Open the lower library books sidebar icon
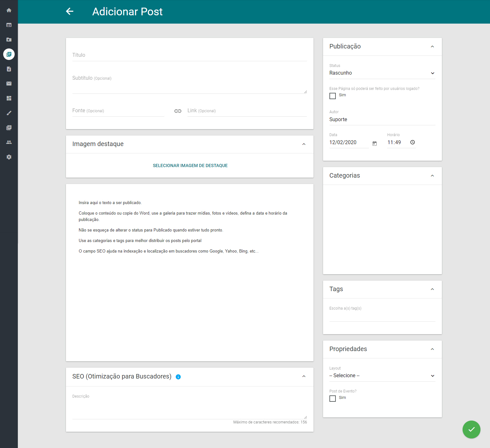 pyautogui.click(x=9, y=128)
